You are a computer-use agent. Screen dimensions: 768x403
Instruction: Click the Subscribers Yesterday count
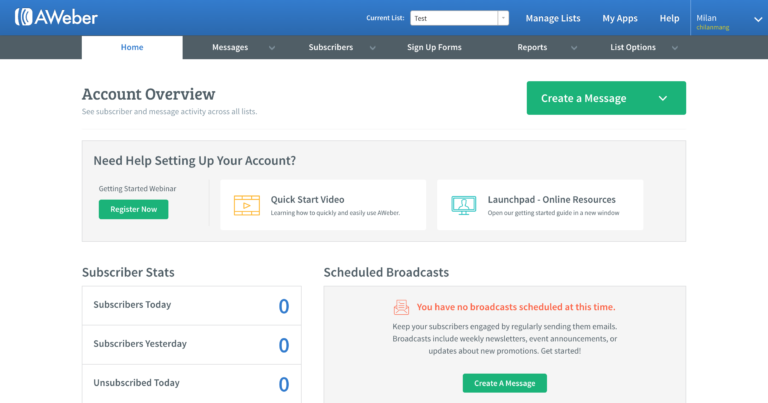[x=284, y=346]
